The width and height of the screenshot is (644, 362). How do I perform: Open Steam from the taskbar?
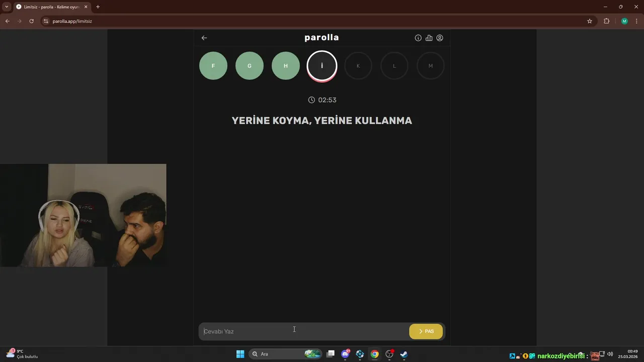click(x=404, y=354)
